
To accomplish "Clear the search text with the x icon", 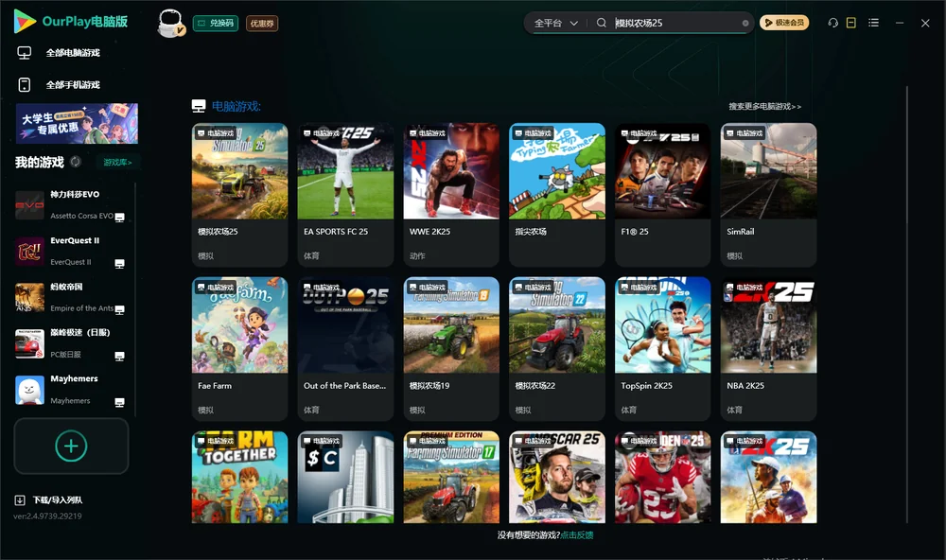I will tap(745, 23).
